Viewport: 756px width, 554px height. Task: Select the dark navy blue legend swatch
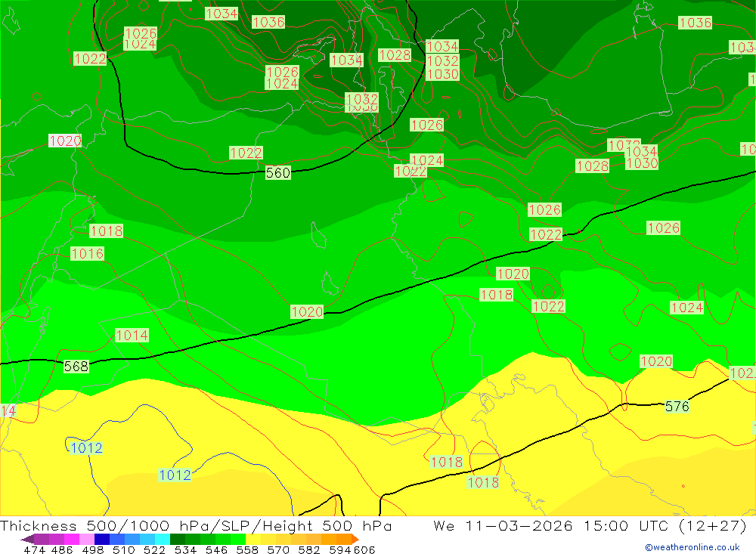pos(102,539)
